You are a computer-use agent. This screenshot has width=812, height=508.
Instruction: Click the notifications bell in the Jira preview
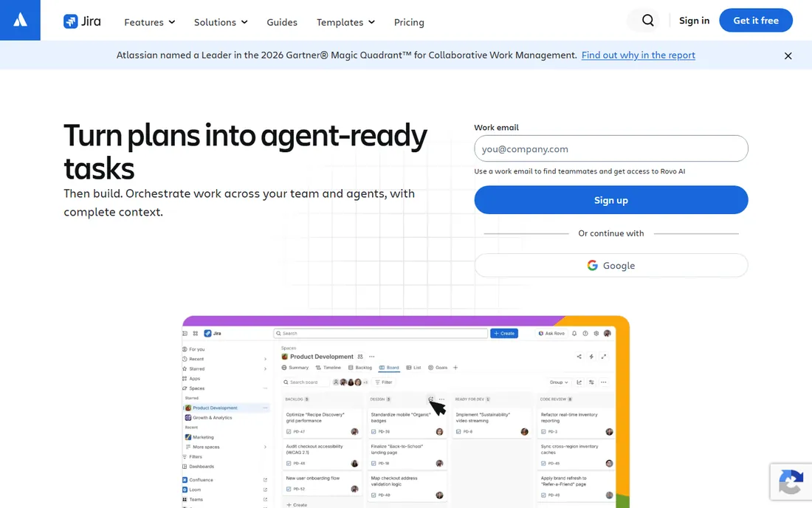(x=574, y=334)
